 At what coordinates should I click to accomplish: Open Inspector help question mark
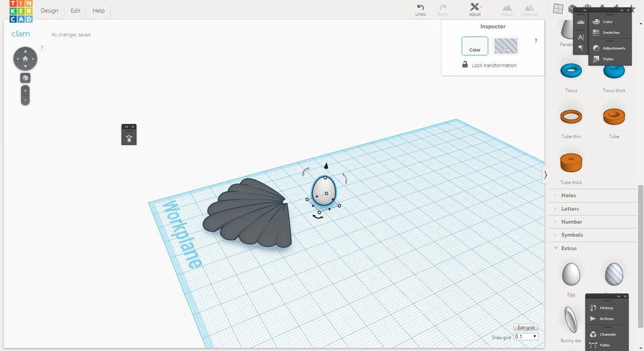[x=536, y=41]
